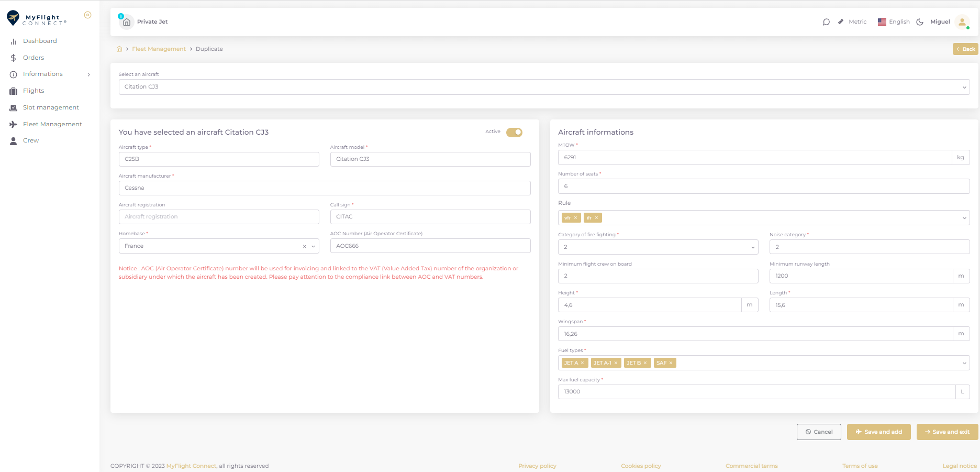
Task: Click the Save and exit button
Action: tap(947, 432)
